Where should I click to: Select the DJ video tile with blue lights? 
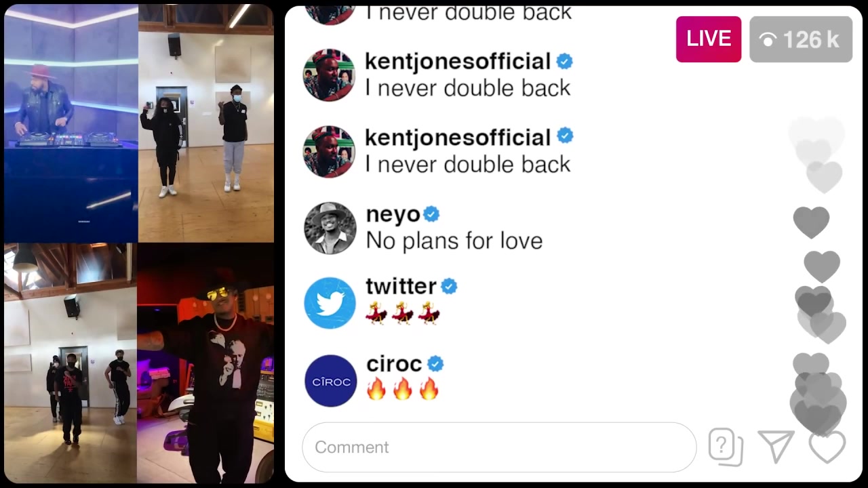click(71, 123)
